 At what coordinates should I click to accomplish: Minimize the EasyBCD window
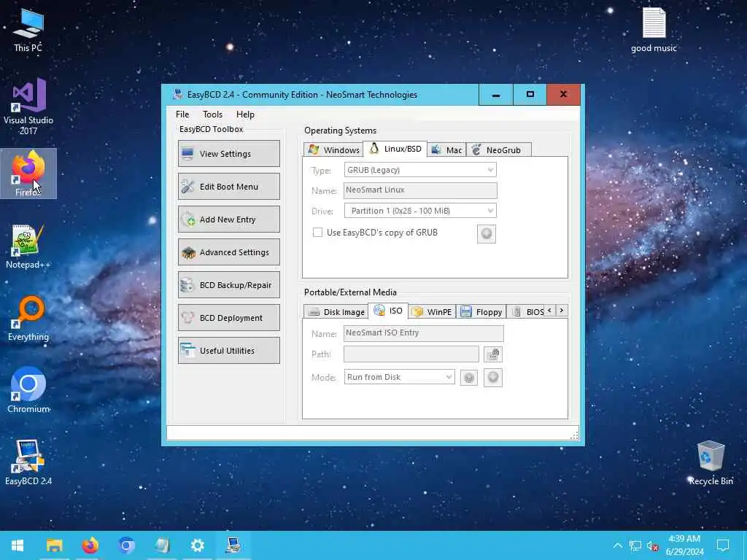pos(495,95)
